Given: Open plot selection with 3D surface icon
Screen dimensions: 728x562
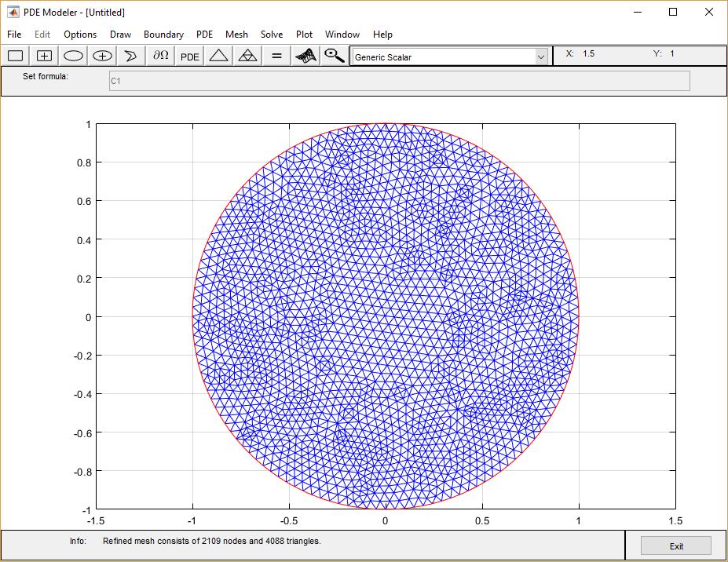Looking at the screenshot, I should point(305,57).
